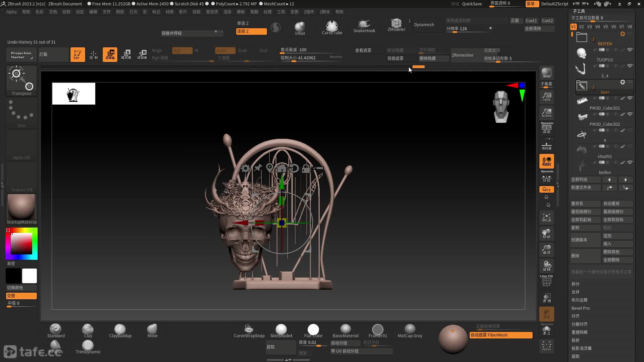Click the Xpose explode icon
This screenshot has width=644, height=362.
pos(546,346)
